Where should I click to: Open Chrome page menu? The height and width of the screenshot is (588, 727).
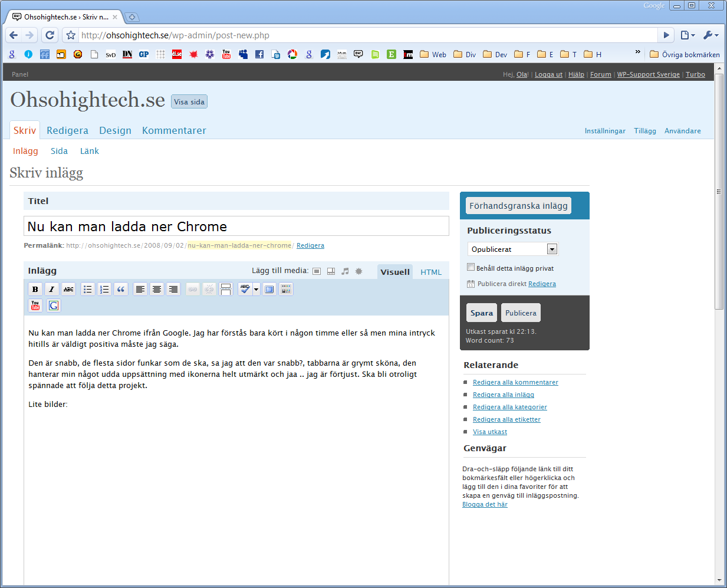coord(687,35)
